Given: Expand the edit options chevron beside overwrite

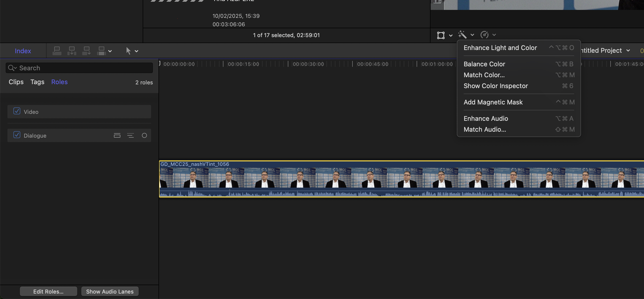Looking at the screenshot, I should tap(110, 51).
